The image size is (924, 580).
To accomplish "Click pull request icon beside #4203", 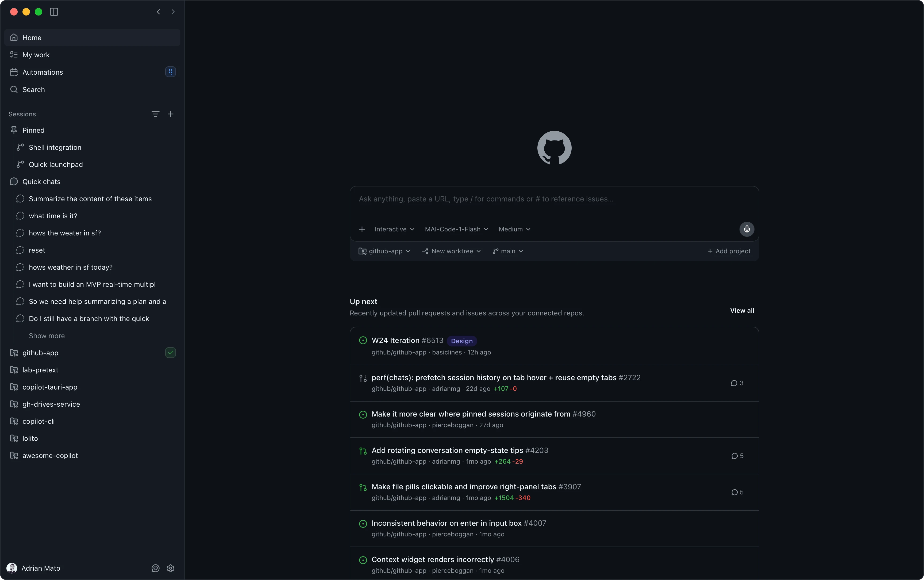I will click(x=363, y=451).
